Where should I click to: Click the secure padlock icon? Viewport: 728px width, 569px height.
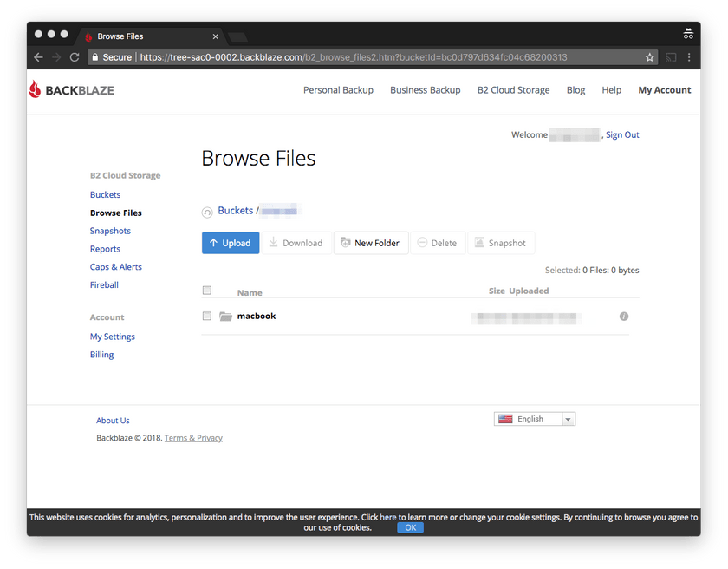pyautogui.click(x=95, y=57)
